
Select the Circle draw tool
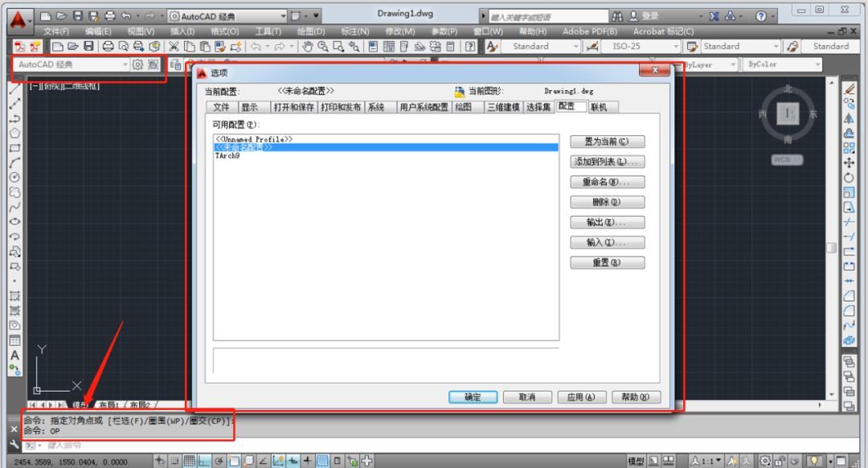(15, 177)
